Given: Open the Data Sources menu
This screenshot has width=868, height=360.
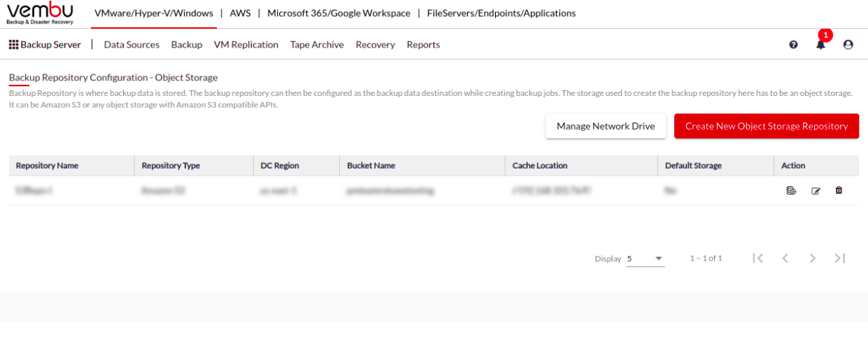Looking at the screenshot, I should [131, 45].
